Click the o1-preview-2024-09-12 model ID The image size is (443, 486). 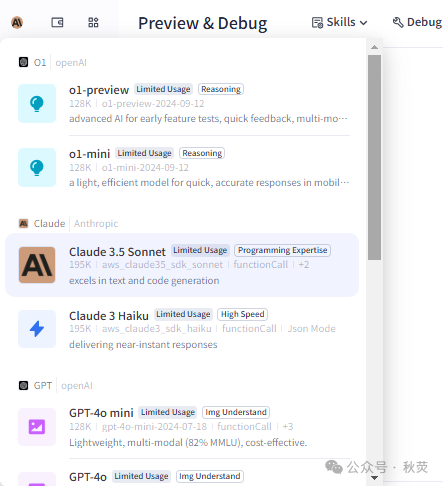tap(153, 104)
